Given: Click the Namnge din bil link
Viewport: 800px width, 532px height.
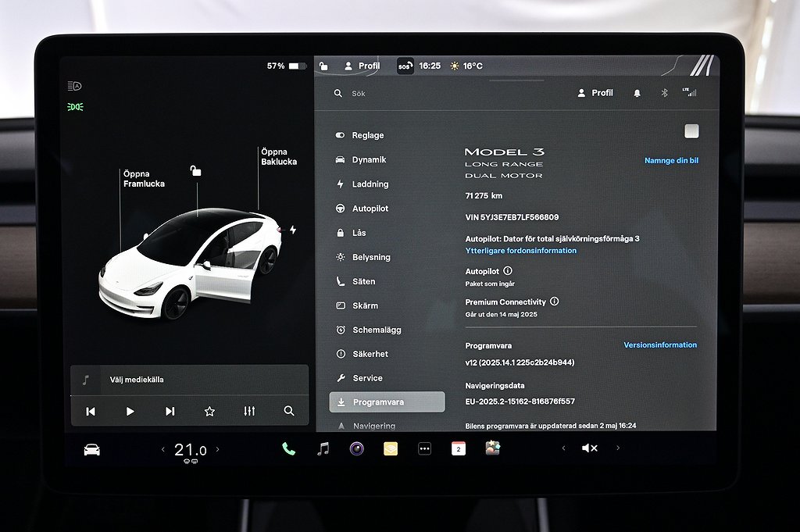Looking at the screenshot, I should pos(671,161).
